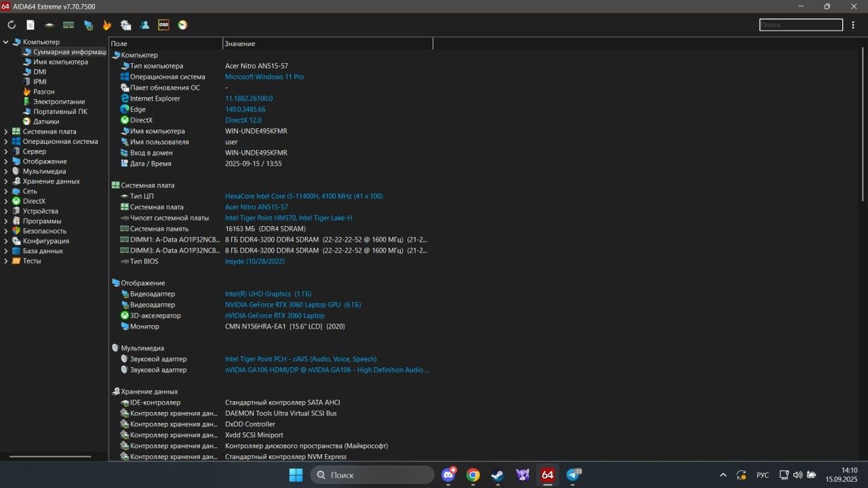This screenshot has height=488, width=868.
Task: Open the 11.1882.26100.0 Internet Explorer link
Action: click(x=249, y=98)
